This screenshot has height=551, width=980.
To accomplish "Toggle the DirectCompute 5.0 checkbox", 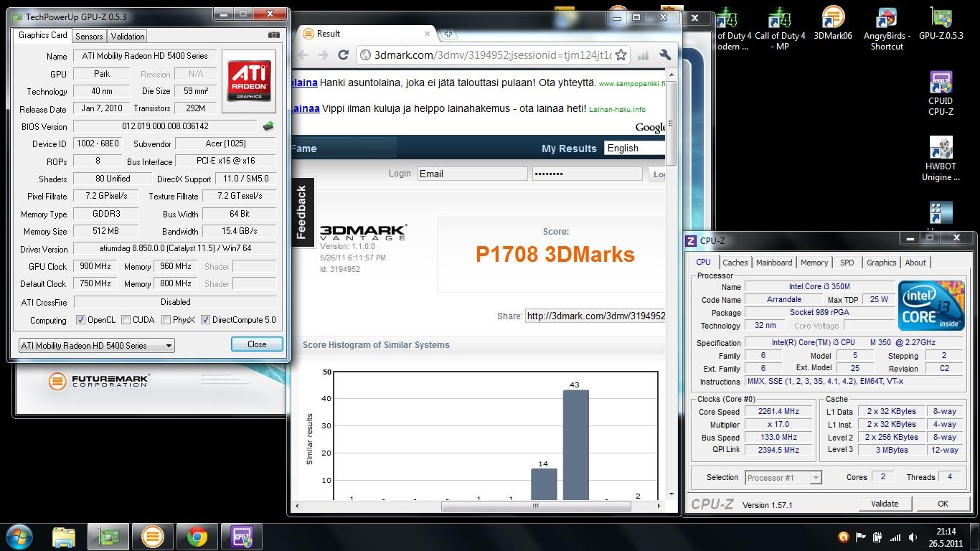I will tap(206, 320).
